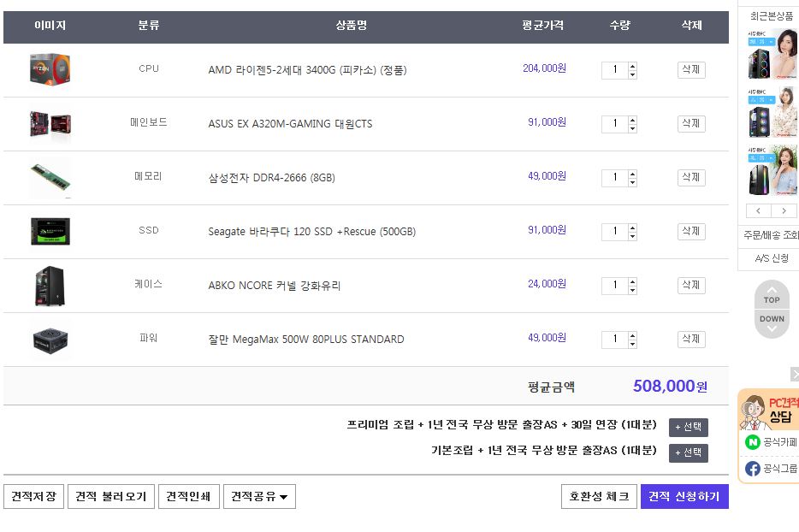
Task: Close the floating PC consultation banner
Action: 795,375
